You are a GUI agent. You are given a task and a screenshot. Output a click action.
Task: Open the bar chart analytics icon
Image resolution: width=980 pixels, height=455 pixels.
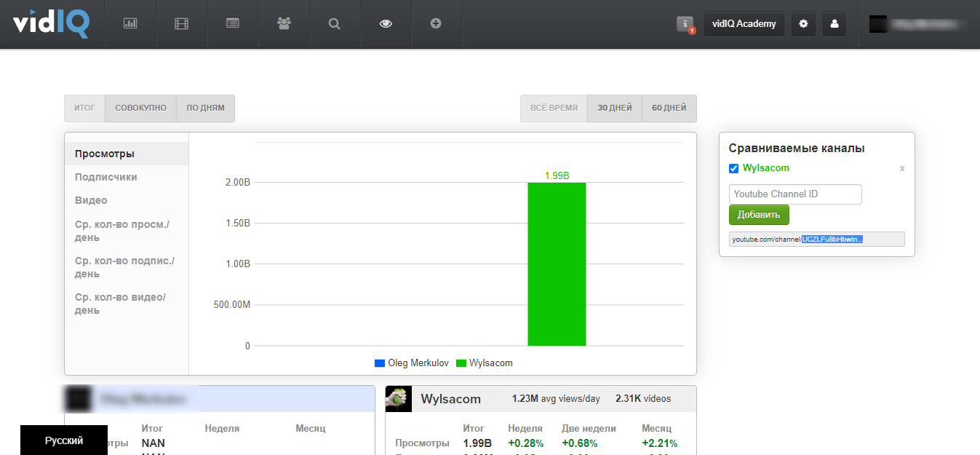pyautogui.click(x=130, y=23)
